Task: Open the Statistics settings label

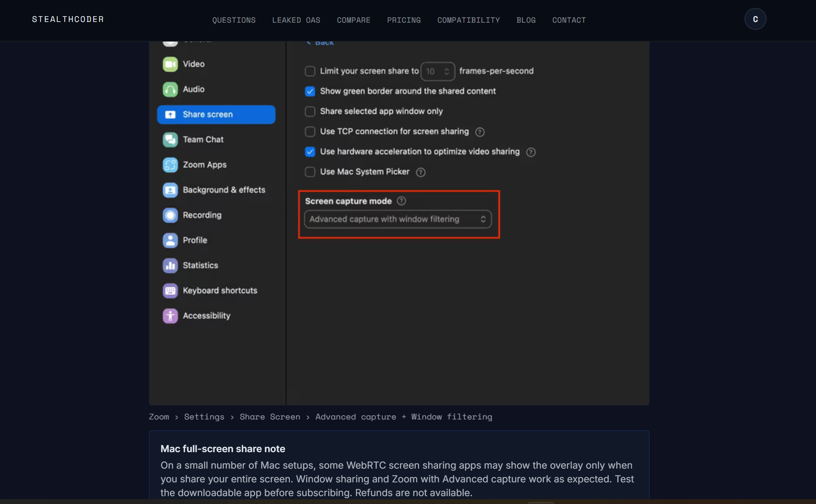Action: click(x=200, y=265)
